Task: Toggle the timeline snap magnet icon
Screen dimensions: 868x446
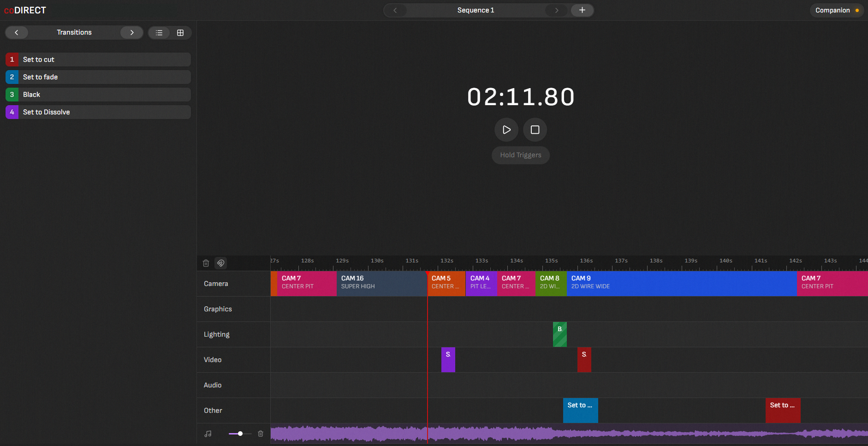Action: pos(221,263)
